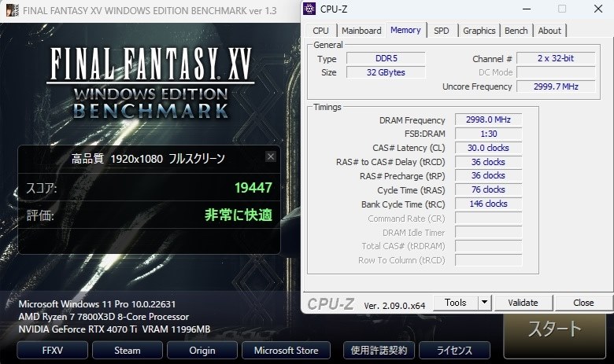This screenshot has width=614, height=364.
Task: Switch to the Graphics tab
Action: pos(479,31)
